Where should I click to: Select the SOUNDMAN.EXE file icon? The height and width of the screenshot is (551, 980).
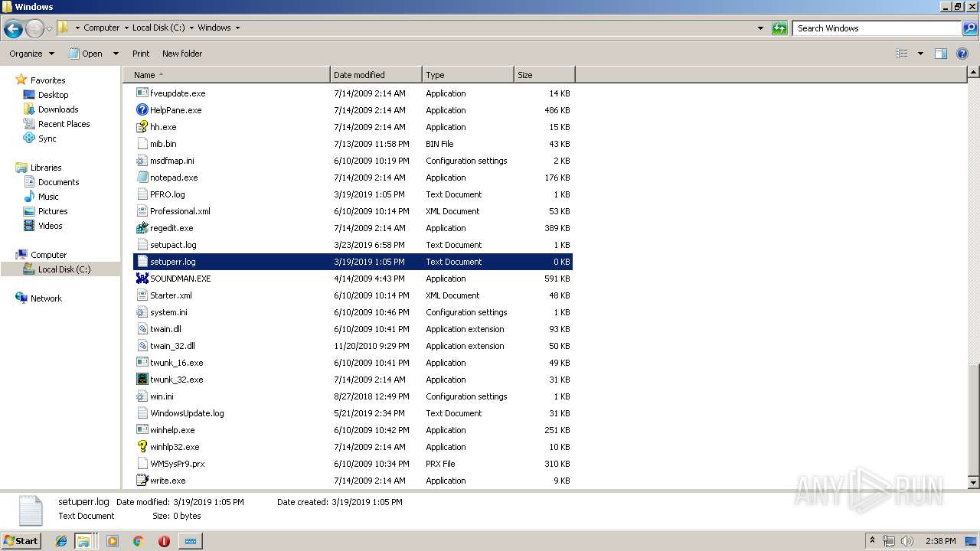click(x=142, y=279)
